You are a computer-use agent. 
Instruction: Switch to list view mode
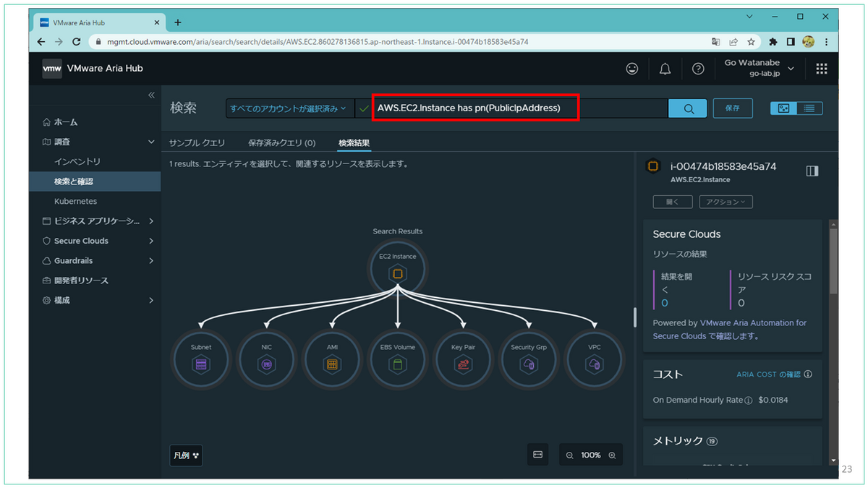809,108
